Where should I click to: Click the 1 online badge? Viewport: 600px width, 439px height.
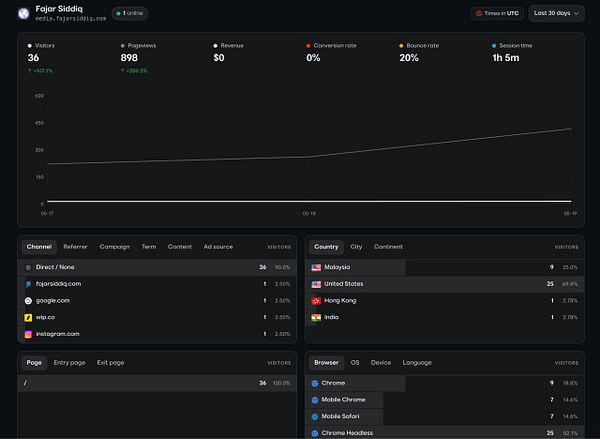click(x=130, y=13)
